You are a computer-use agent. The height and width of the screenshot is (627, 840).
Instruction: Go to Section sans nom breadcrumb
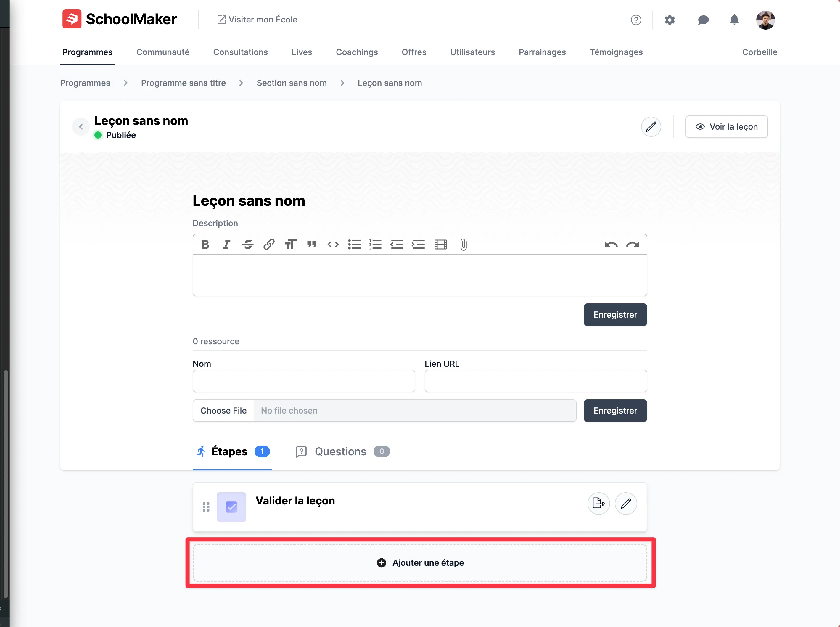click(x=291, y=83)
